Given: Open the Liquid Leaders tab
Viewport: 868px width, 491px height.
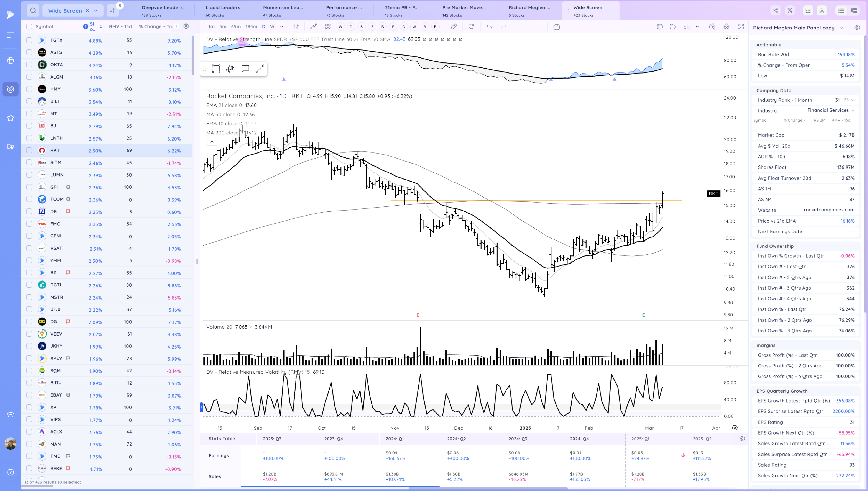Looking at the screenshot, I should [x=223, y=11].
